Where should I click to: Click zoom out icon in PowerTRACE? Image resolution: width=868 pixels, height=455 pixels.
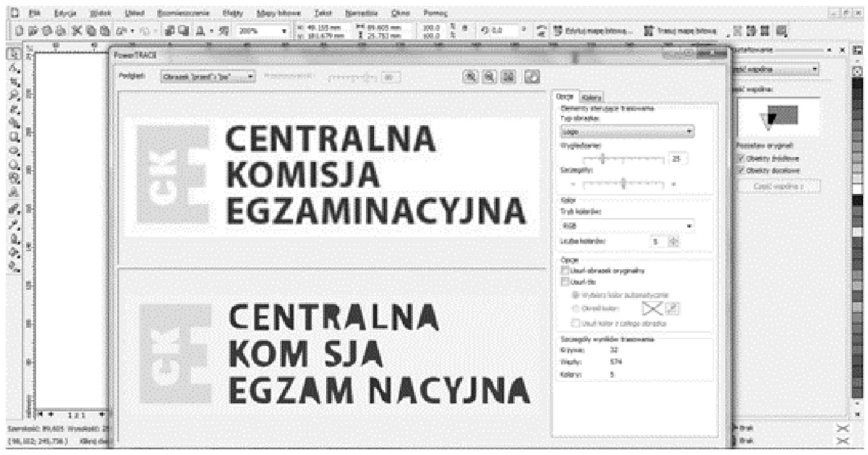click(x=488, y=75)
